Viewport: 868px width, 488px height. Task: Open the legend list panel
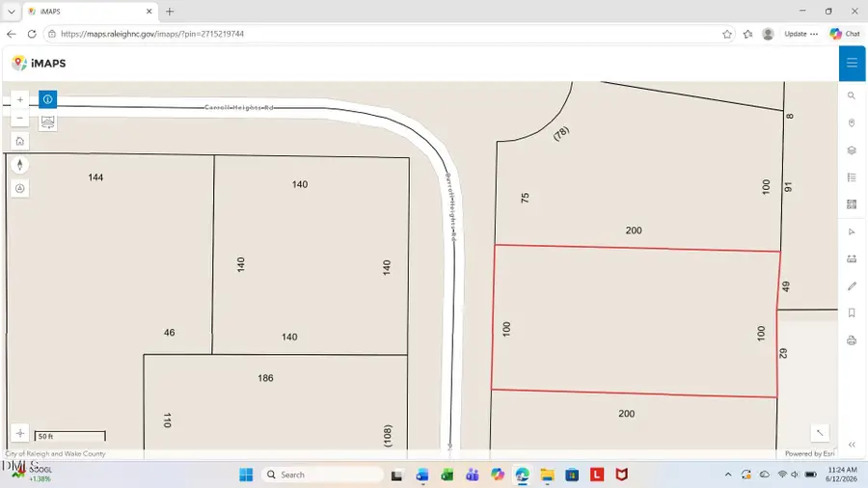(852, 177)
